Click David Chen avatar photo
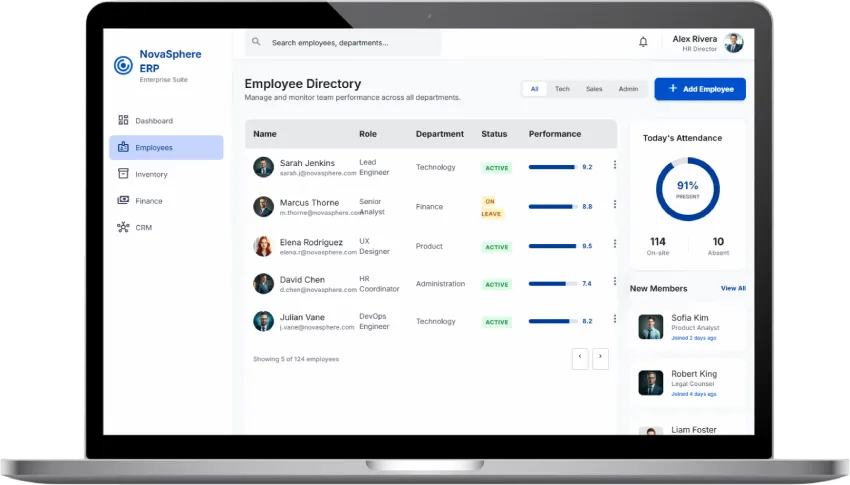Screen dimensions: 850x485 [263, 283]
